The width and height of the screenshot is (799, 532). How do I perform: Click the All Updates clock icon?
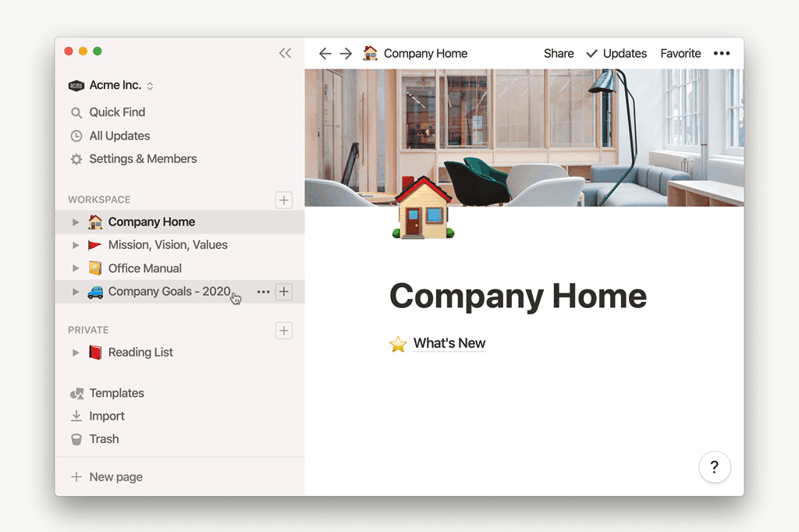point(76,136)
